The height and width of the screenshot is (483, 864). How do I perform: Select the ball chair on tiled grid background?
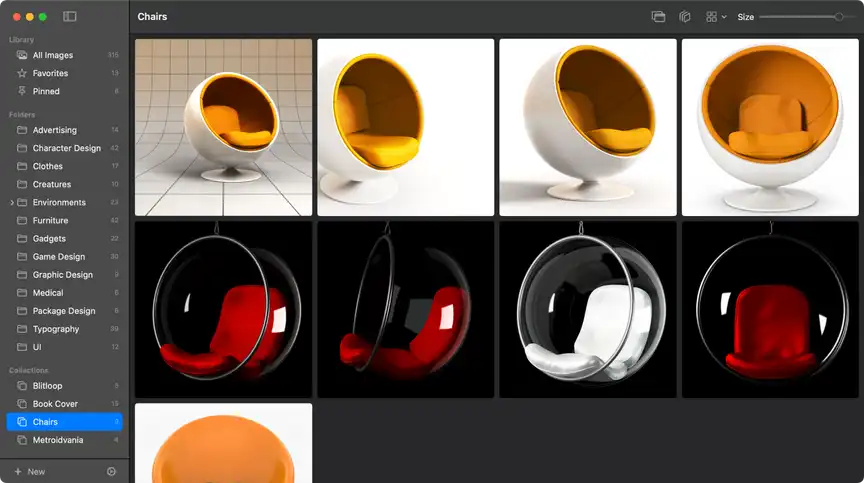coord(223,127)
